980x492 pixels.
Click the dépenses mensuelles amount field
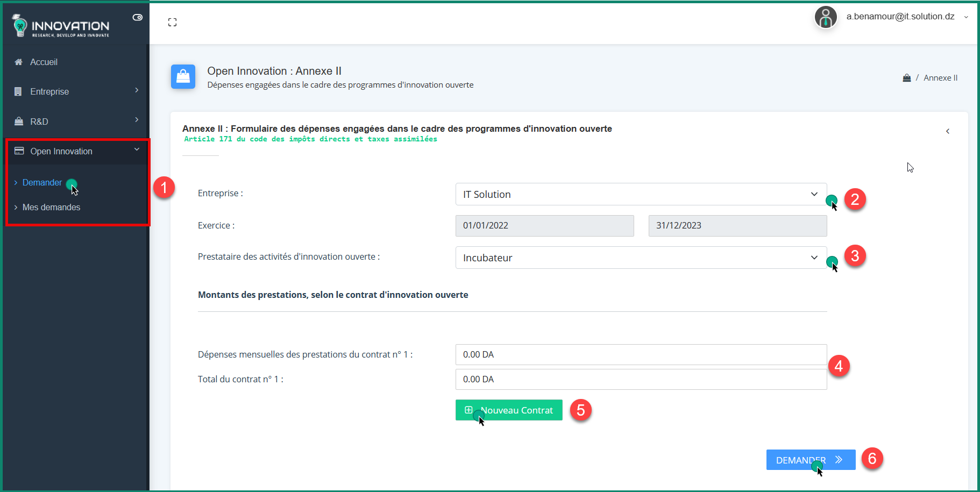click(x=641, y=354)
